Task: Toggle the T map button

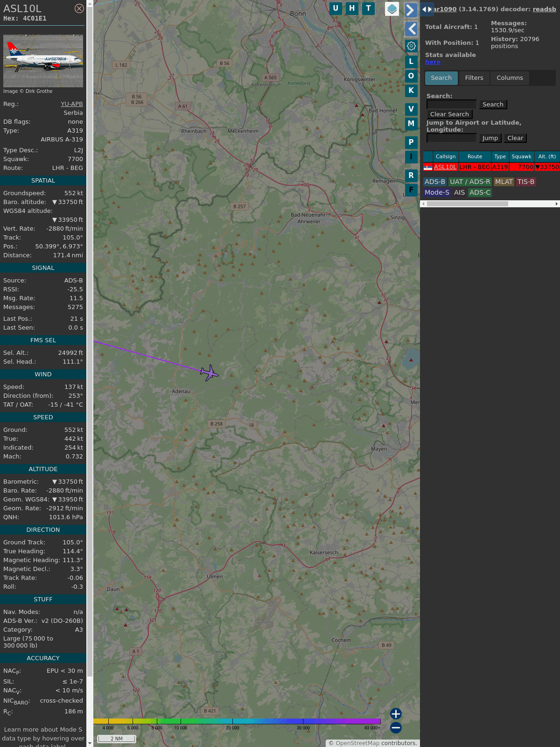Action: (368, 8)
